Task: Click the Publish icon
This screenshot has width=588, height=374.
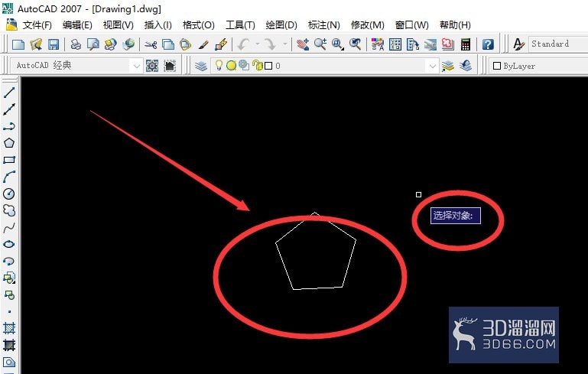Action: (x=110, y=44)
